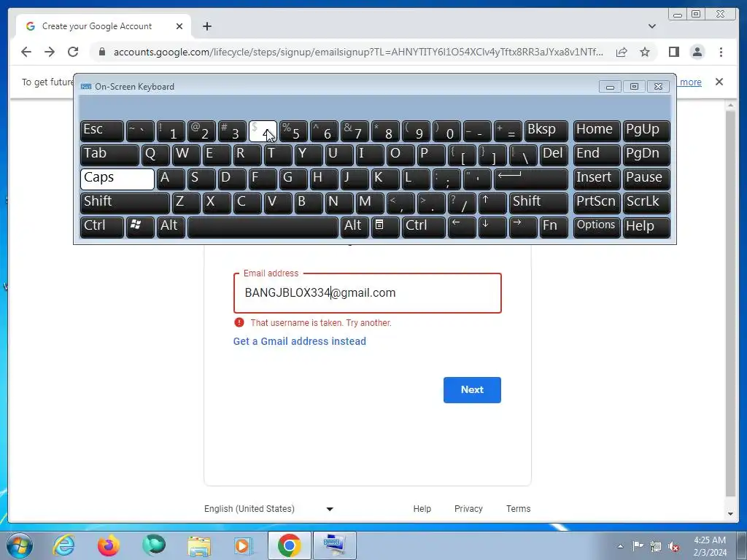Dismiss the Chrome update info bar
Viewport: 747px width, 560px height.
coord(719,82)
